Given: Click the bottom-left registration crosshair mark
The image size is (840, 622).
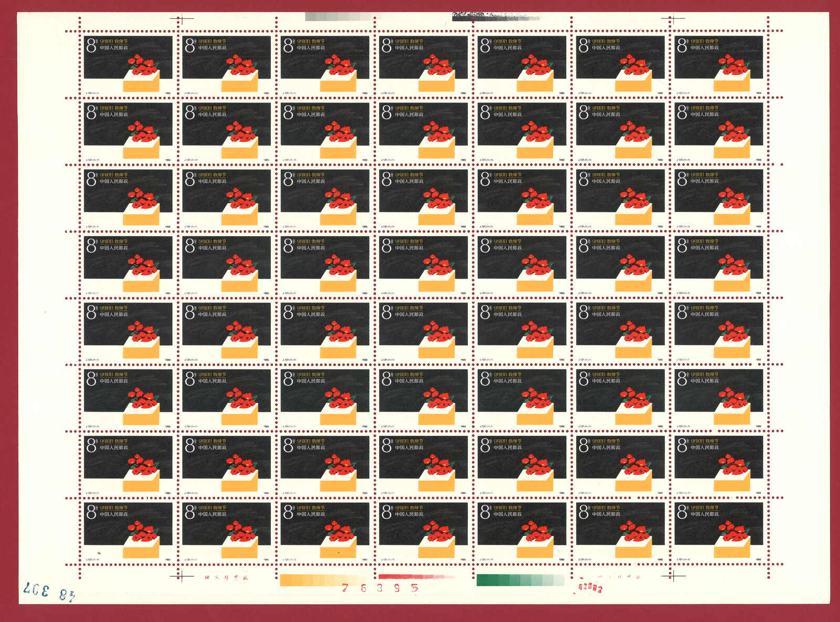Looking at the screenshot, I should point(181,576).
